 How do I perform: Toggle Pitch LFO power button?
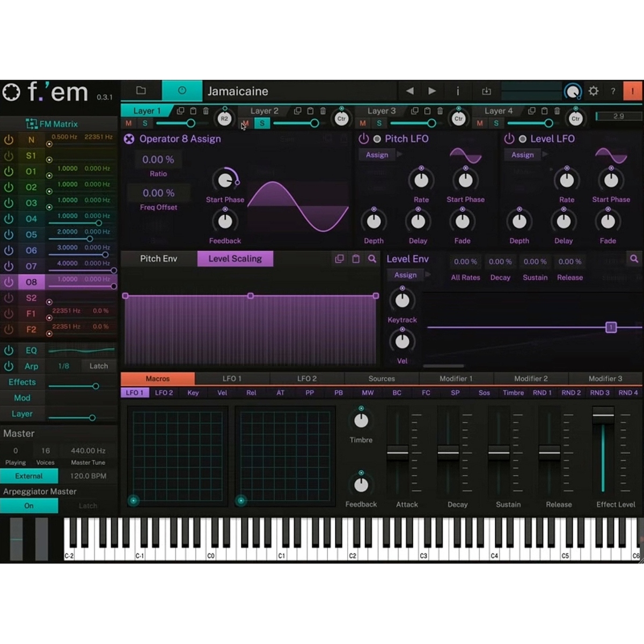click(363, 138)
